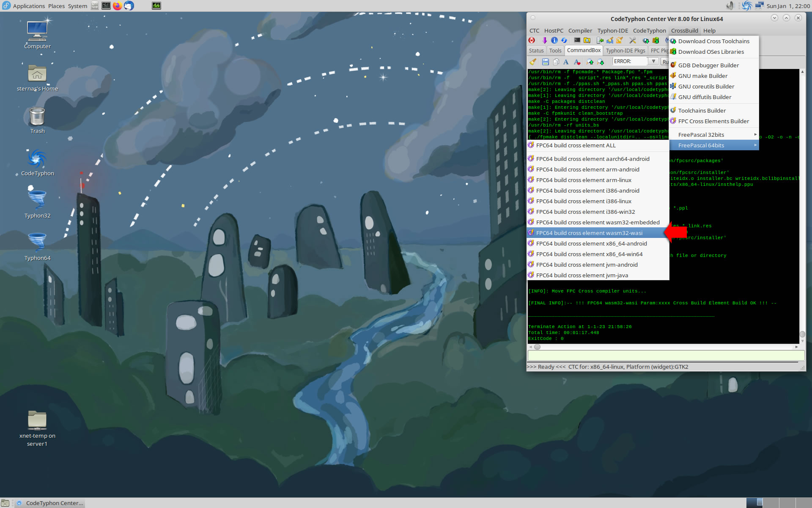Open the Typhon-IDE menu

coord(612,30)
